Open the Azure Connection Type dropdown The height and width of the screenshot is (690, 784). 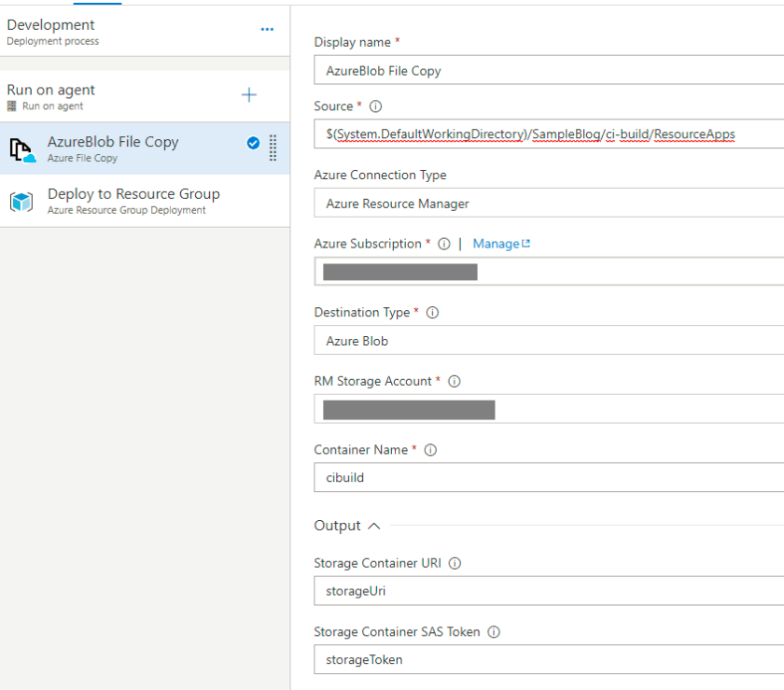click(549, 204)
